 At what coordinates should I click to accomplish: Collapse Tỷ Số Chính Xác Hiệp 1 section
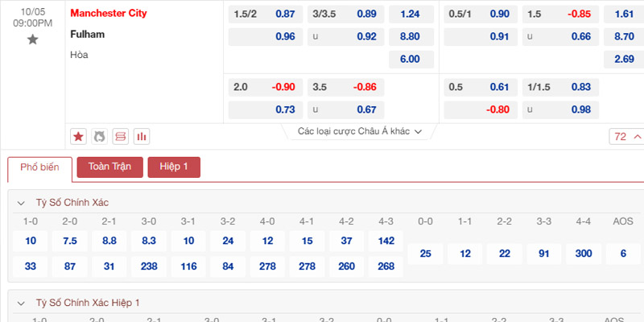click(x=21, y=303)
